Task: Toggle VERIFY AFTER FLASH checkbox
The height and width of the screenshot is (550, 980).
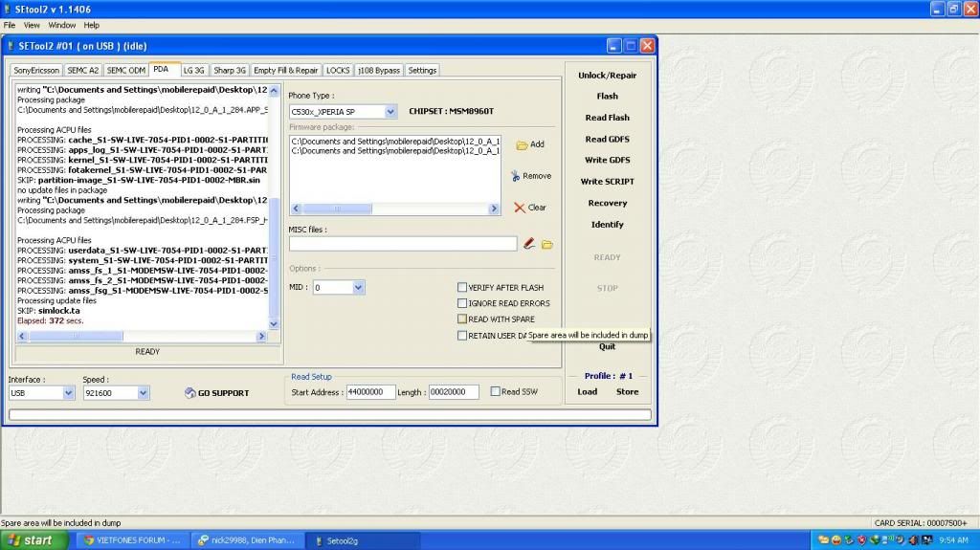Action: point(462,288)
